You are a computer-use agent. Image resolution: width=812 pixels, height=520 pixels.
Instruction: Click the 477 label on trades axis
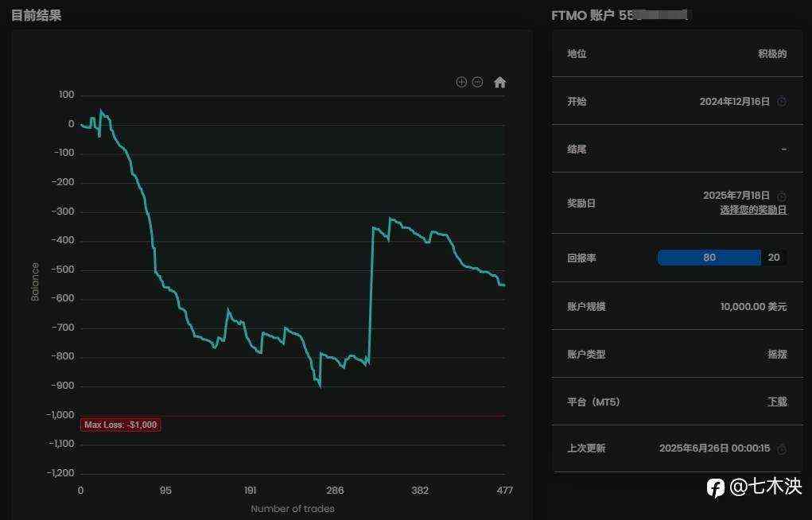click(504, 491)
